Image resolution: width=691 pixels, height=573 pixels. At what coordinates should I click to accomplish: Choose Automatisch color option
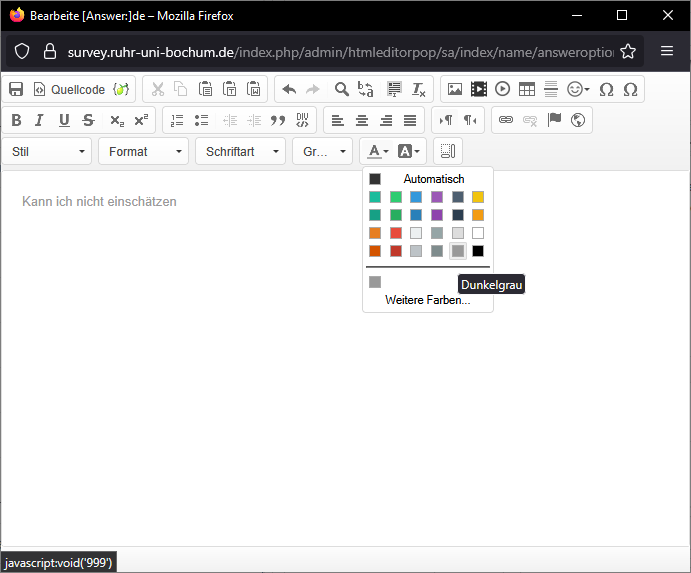coord(427,179)
